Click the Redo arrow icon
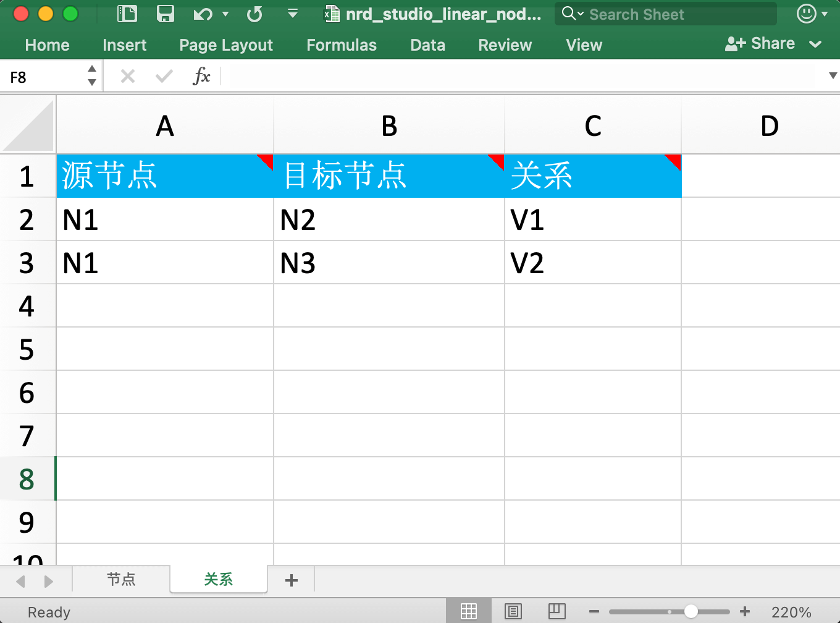 pos(254,14)
